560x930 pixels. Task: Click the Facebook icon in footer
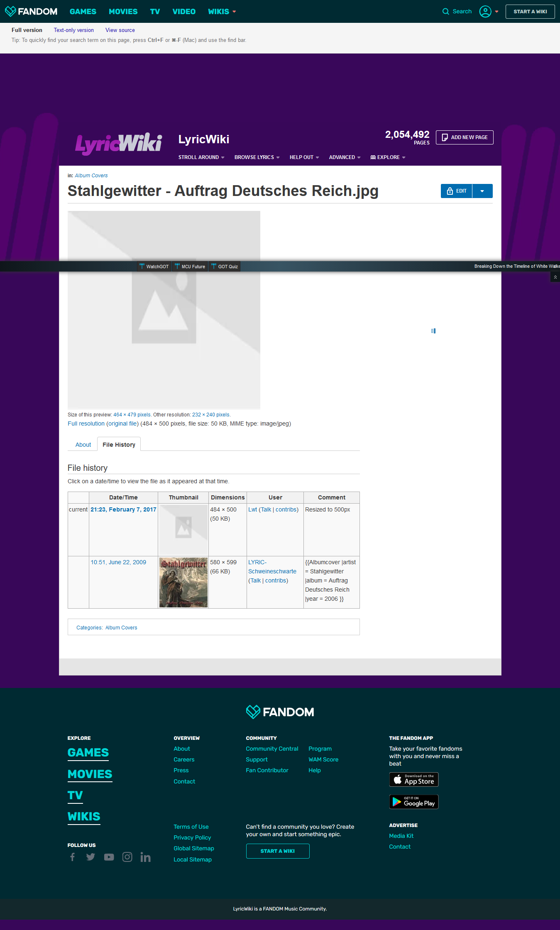(x=73, y=857)
